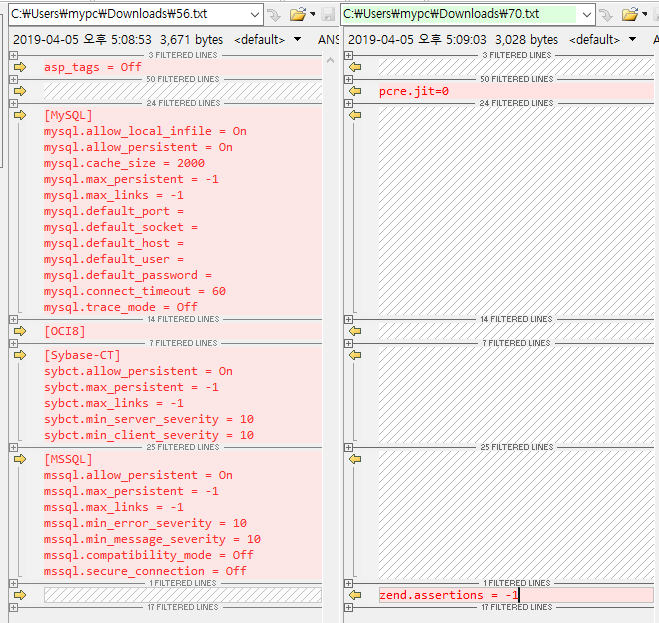Image resolution: width=659 pixels, height=623 pixels.
Task: Click left-pane arrow beside gap opposite zend.assertions
Action: coord(20,595)
